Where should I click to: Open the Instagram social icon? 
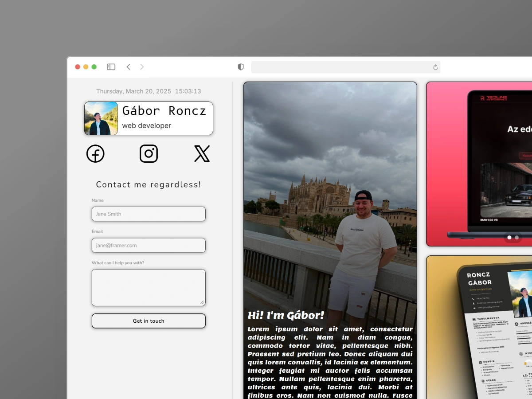click(x=149, y=154)
